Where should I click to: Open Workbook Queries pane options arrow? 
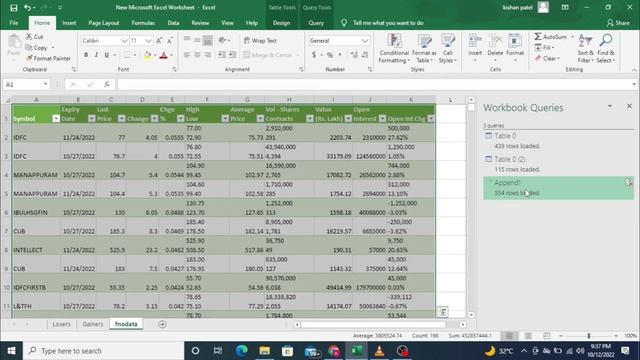point(610,106)
